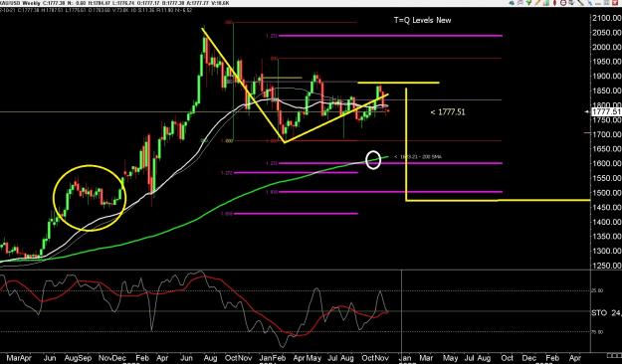Click the 'JanFeb' date axis label

click(273, 358)
